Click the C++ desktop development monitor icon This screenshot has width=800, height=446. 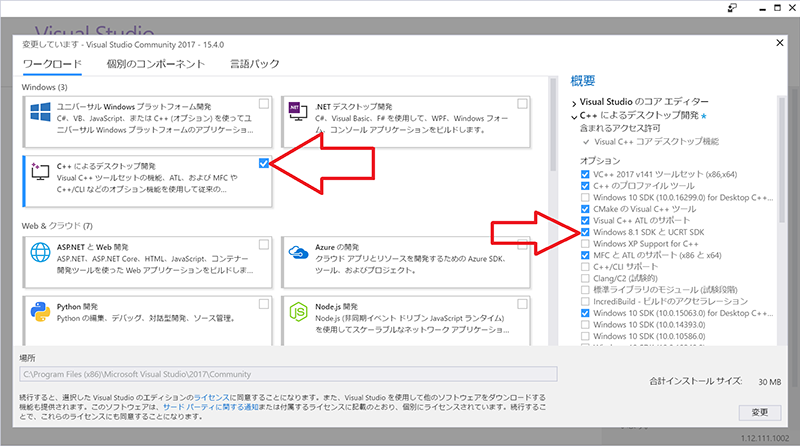[40, 171]
